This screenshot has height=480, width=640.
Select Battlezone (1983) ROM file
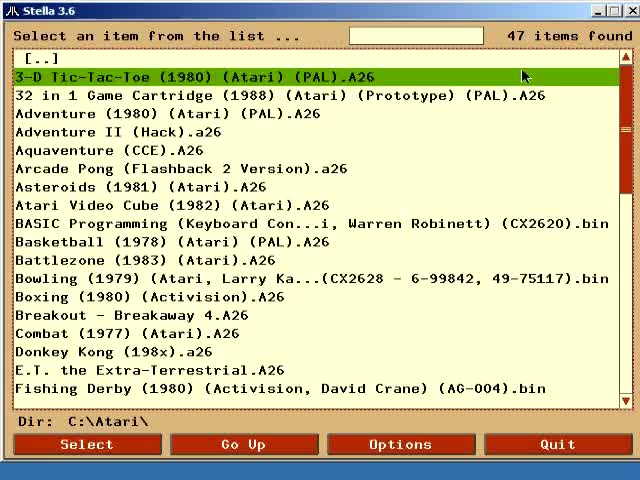pyautogui.click(x=145, y=260)
